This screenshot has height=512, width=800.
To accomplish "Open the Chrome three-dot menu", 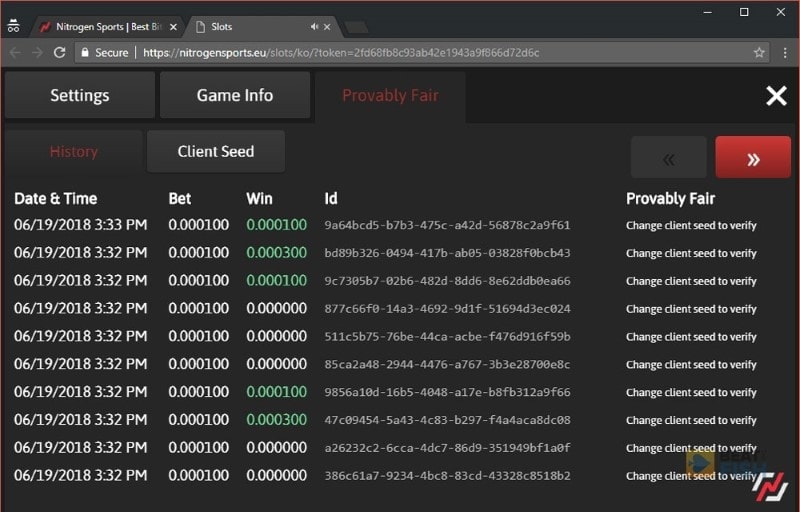I will (x=785, y=53).
